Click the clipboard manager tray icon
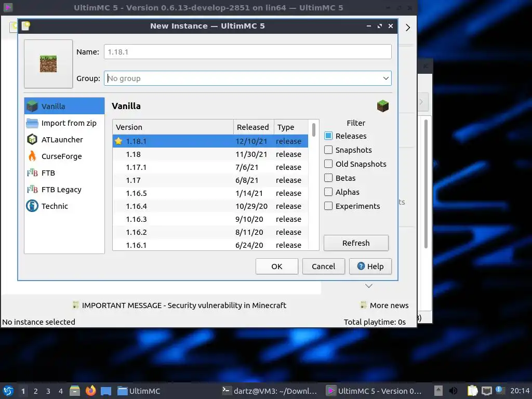532x399 pixels. 472,391
